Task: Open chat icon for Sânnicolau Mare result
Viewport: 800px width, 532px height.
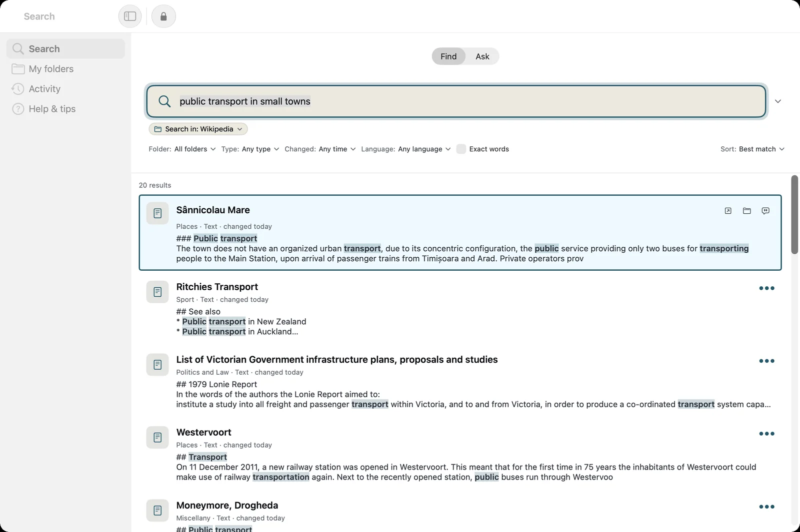Action: (765, 211)
